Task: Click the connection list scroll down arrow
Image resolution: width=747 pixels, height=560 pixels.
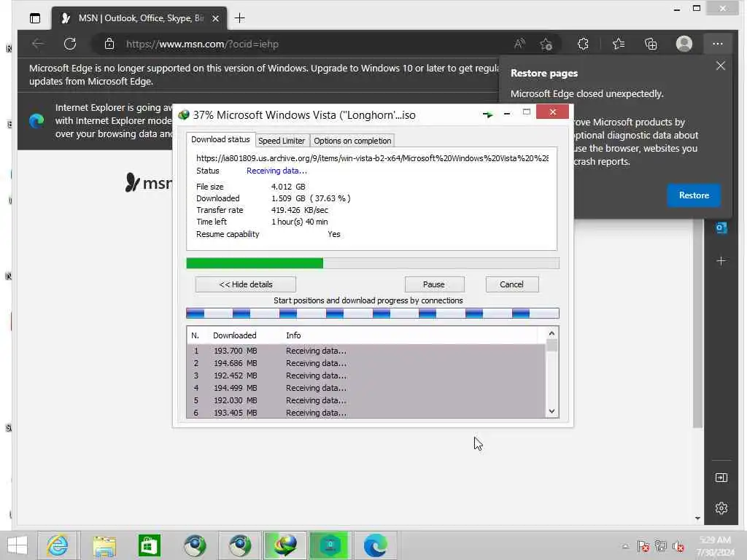Action: pos(551,411)
